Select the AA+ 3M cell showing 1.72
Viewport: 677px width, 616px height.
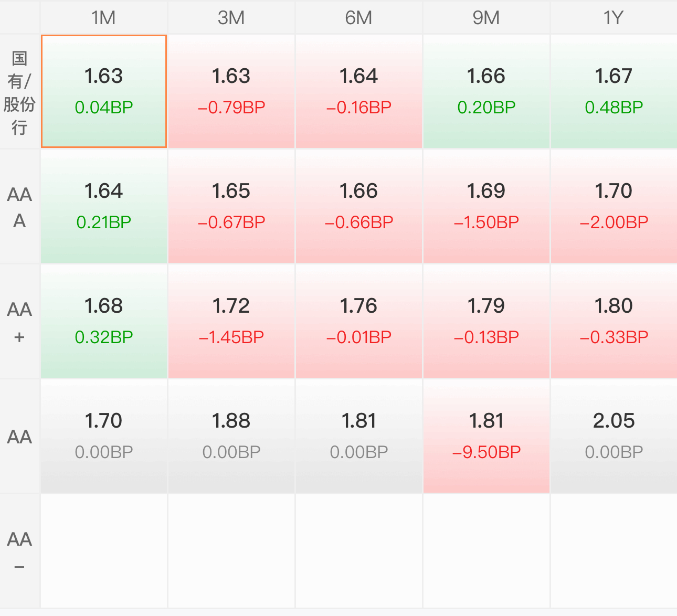231,321
